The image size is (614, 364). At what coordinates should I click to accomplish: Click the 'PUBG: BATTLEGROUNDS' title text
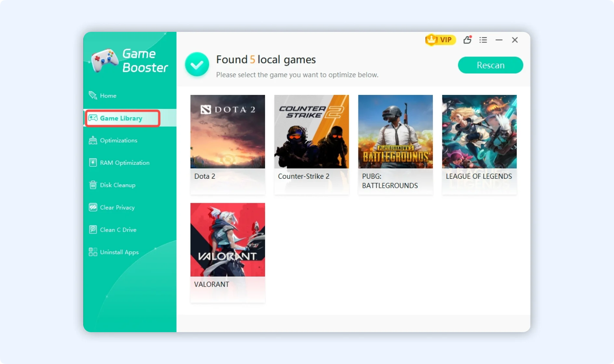pyautogui.click(x=390, y=181)
